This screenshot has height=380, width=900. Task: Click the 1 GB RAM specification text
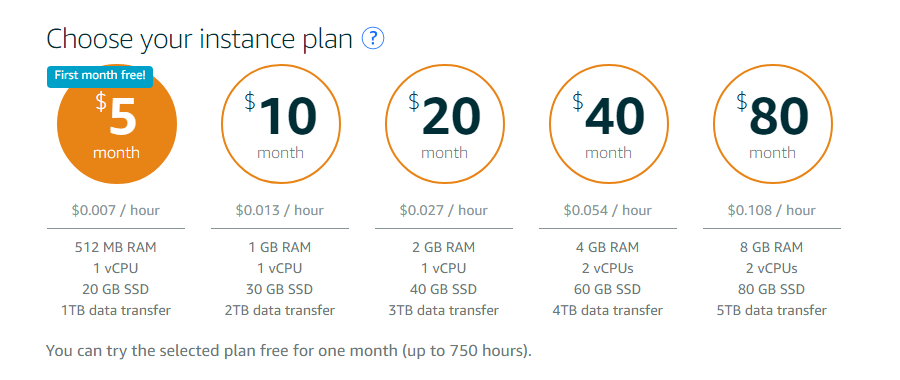(x=280, y=247)
